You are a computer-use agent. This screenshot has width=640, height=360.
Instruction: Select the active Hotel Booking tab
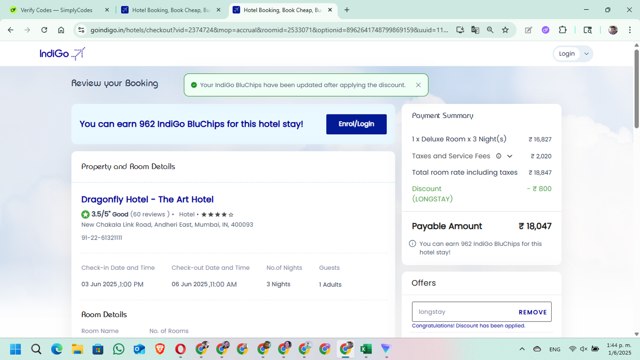[282, 10]
